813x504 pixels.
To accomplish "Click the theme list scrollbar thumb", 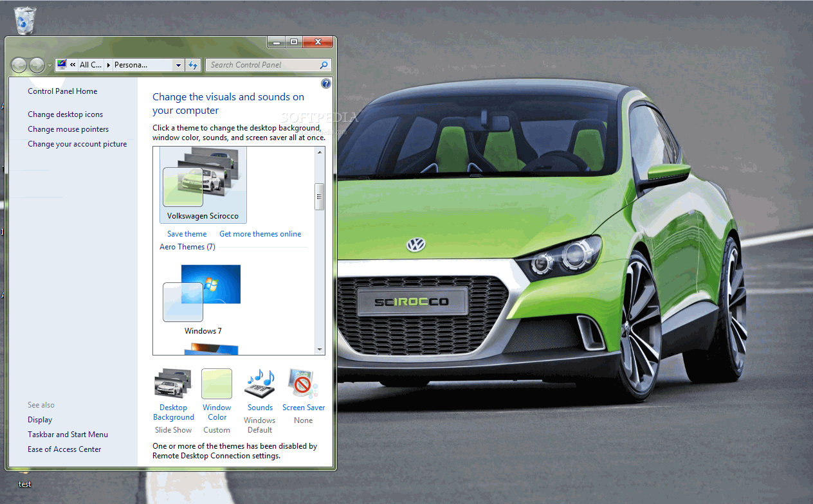I will 320,197.
